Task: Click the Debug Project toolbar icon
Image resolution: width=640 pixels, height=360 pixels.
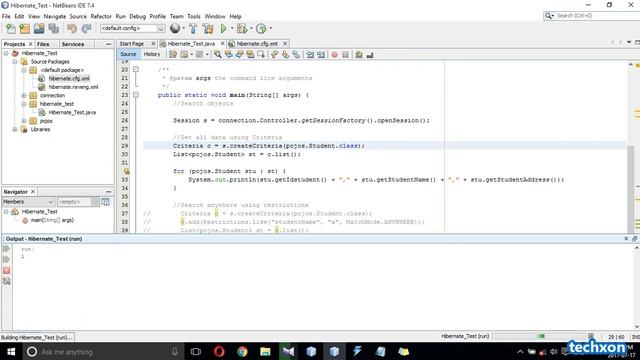Action: [x=242, y=29]
